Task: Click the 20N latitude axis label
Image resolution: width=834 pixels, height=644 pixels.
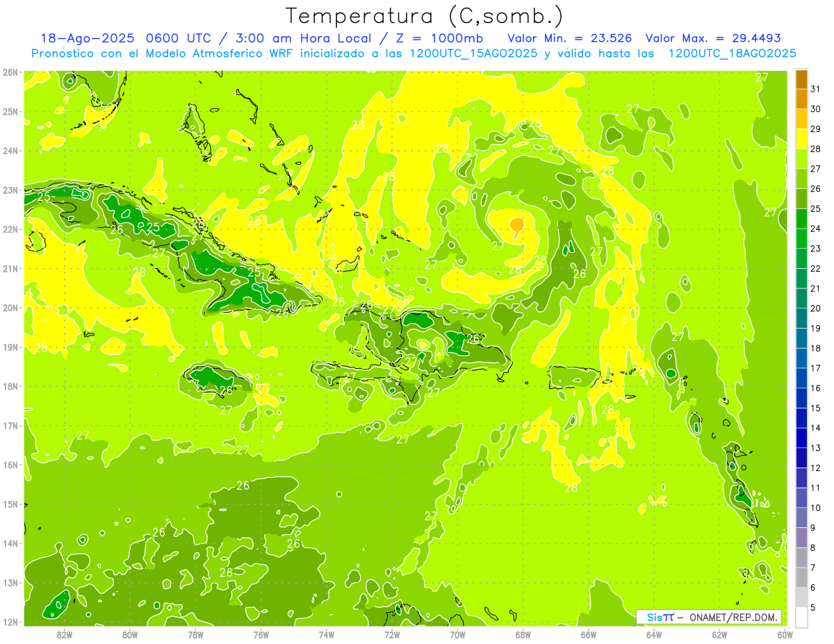Action: (x=10, y=308)
